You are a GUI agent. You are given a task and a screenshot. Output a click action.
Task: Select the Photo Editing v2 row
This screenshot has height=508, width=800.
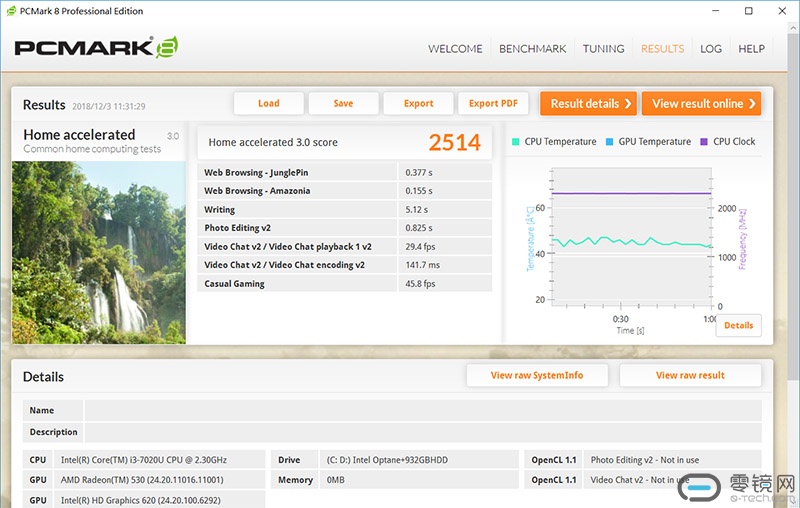pyautogui.click(x=344, y=228)
